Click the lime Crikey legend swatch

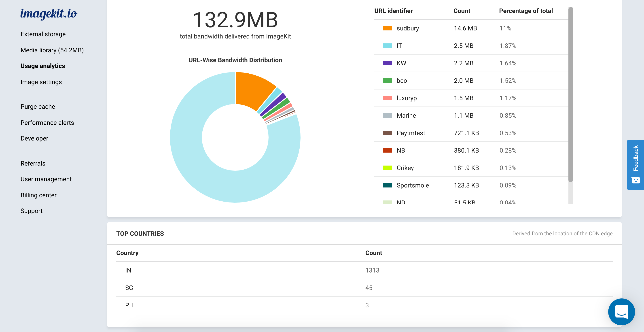tap(388, 168)
